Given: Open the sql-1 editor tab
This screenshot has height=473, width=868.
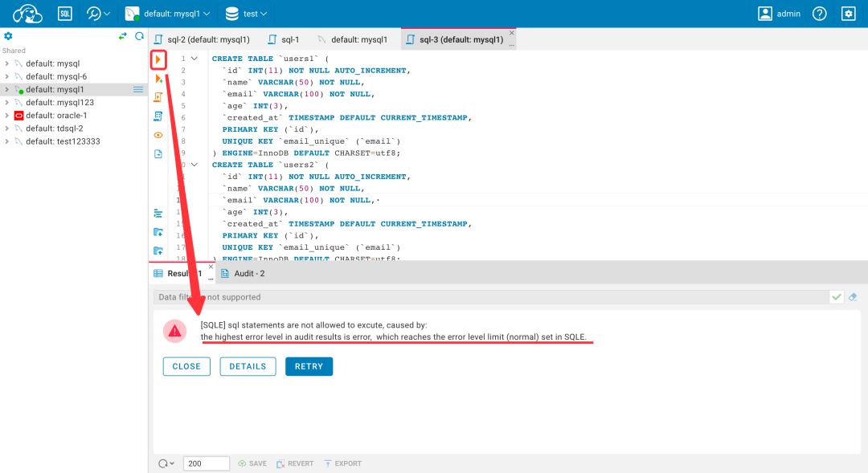Looking at the screenshot, I should click(x=289, y=38).
